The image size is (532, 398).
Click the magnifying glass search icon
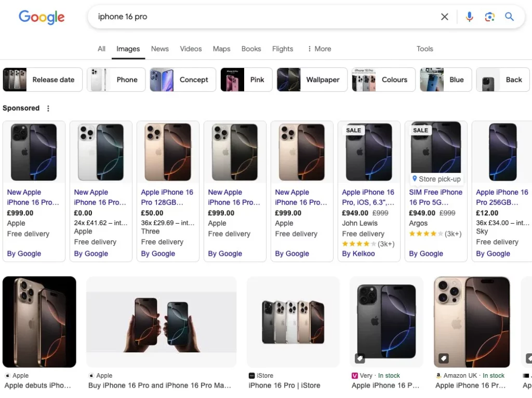pyautogui.click(x=509, y=17)
